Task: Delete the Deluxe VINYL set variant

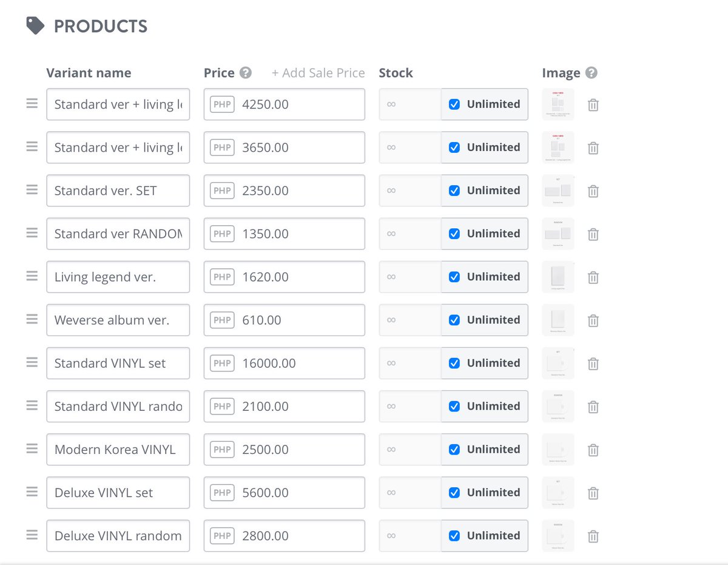Action: [593, 493]
